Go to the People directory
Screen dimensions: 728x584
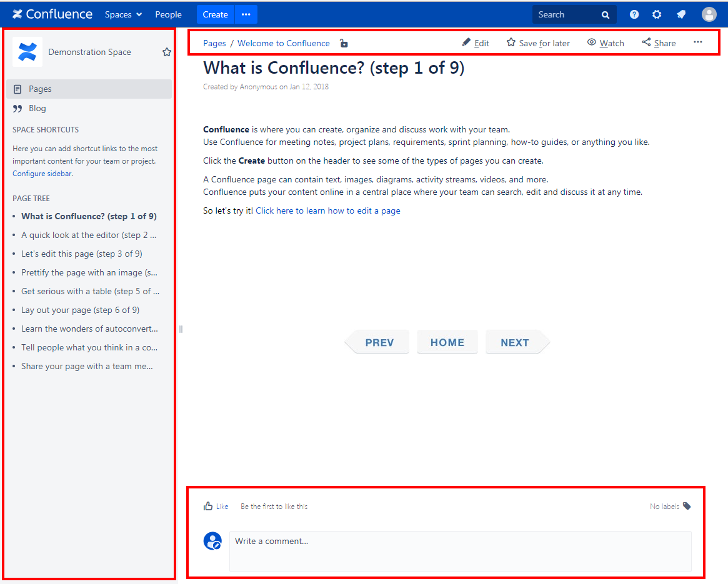click(168, 14)
